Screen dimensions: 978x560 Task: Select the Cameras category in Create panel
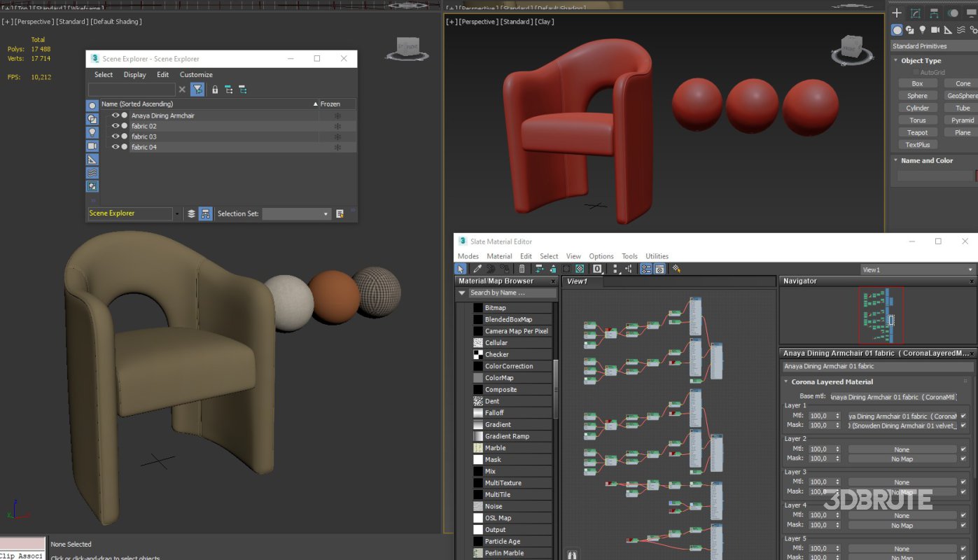[x=935, y=30]
